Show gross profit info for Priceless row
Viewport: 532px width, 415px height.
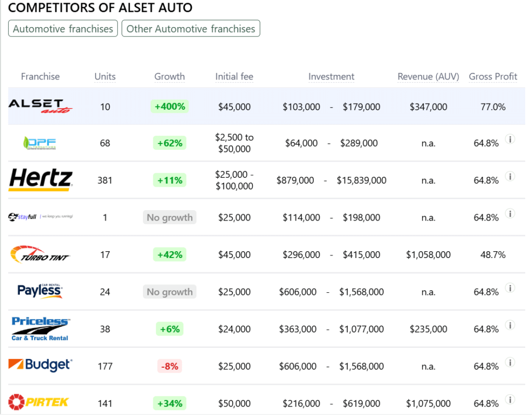pos(510,325)
